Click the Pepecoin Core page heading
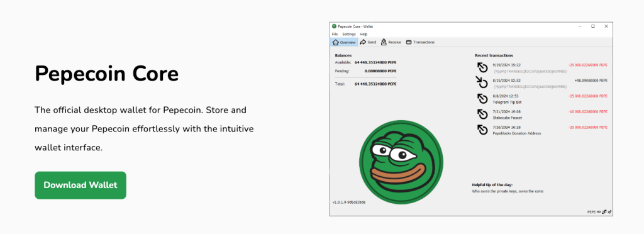Screen dimensions: 644x234 107,74
